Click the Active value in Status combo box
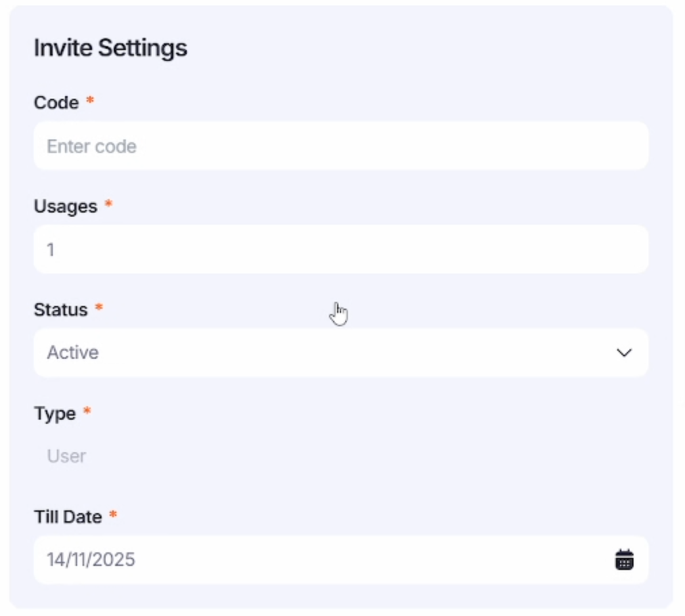The height and width of the screenshot is (616, 685). click(x=73, y=353)
